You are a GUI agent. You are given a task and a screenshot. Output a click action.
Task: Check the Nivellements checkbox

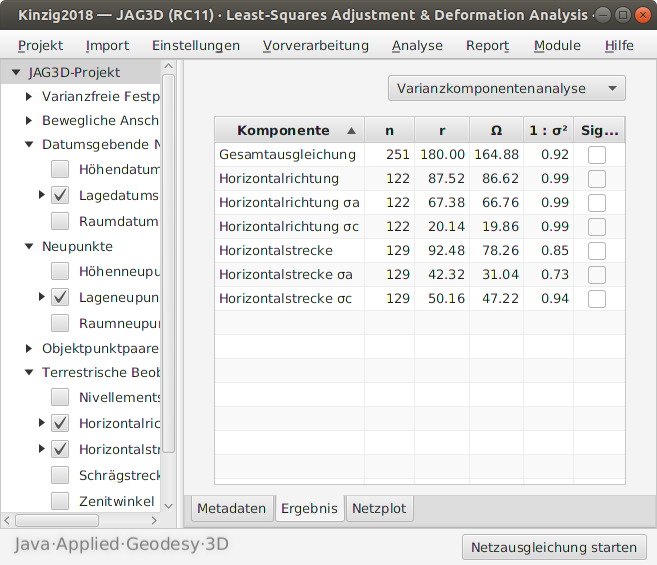(60, 398)
